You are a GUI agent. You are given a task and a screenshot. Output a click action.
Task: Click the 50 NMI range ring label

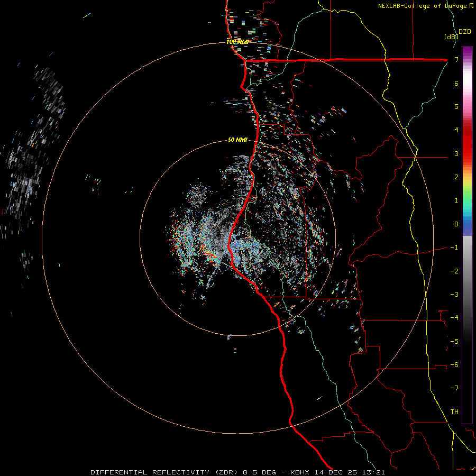pyautogui.click(x=237, y=140)
